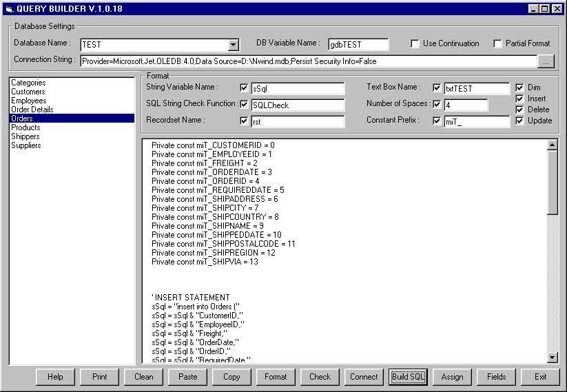Choose the Suppliers table

tap(26, 145)
